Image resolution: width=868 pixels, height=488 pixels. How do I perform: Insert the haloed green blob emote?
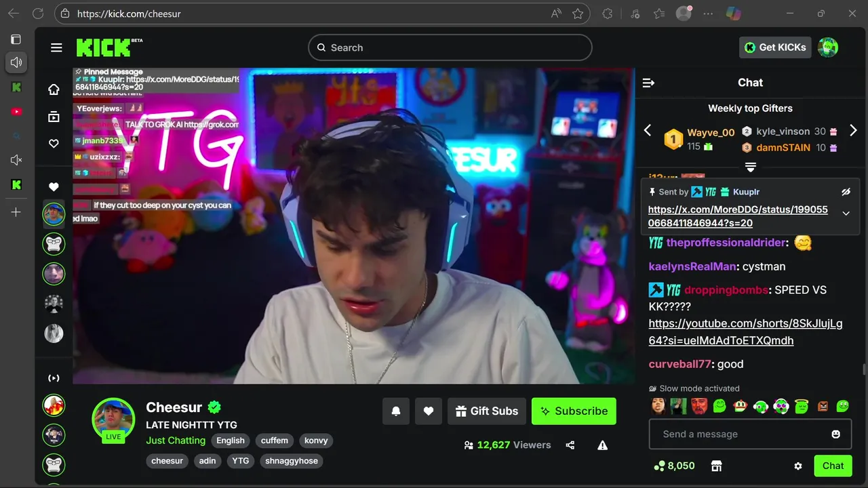[802, 406]
